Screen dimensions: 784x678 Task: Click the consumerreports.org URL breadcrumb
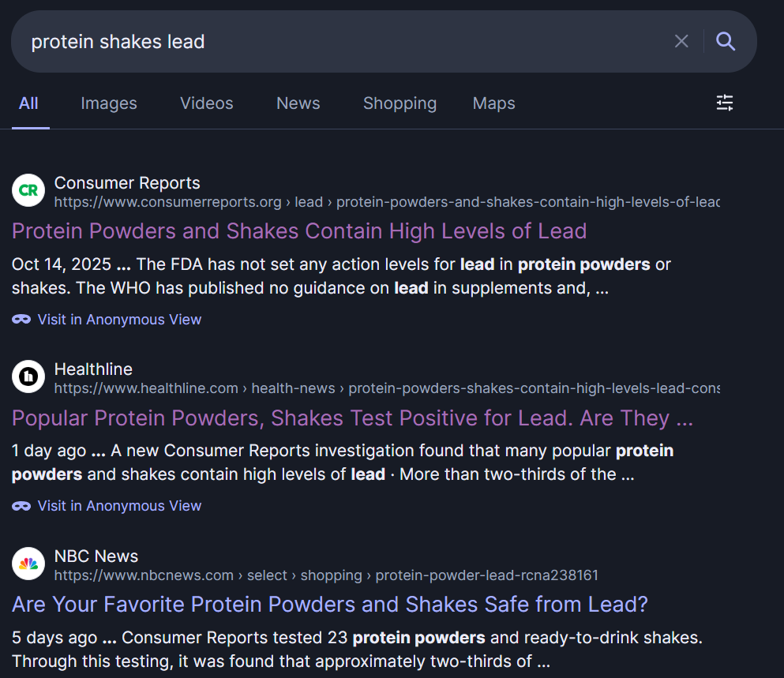387,202
